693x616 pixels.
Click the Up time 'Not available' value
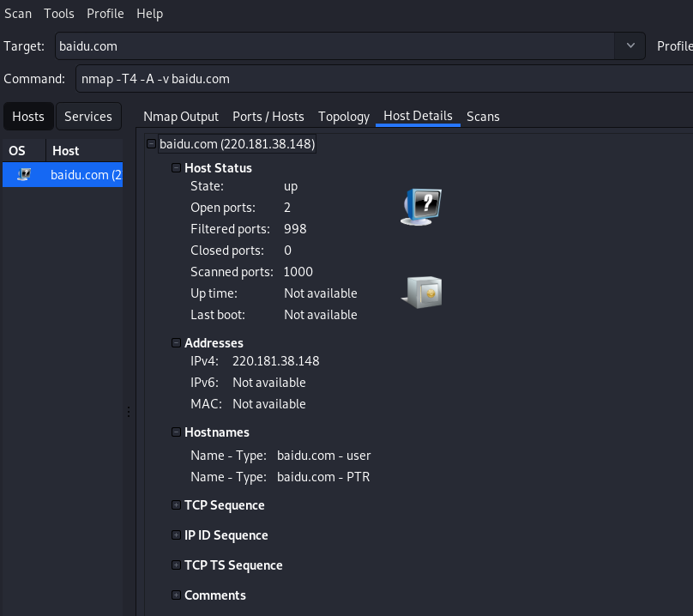click(x=321, y=293)
